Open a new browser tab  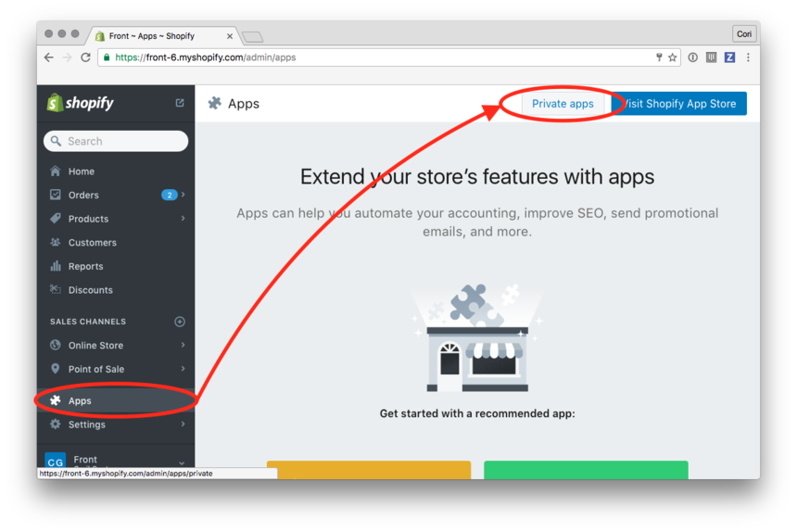click(x=253, y=36)
